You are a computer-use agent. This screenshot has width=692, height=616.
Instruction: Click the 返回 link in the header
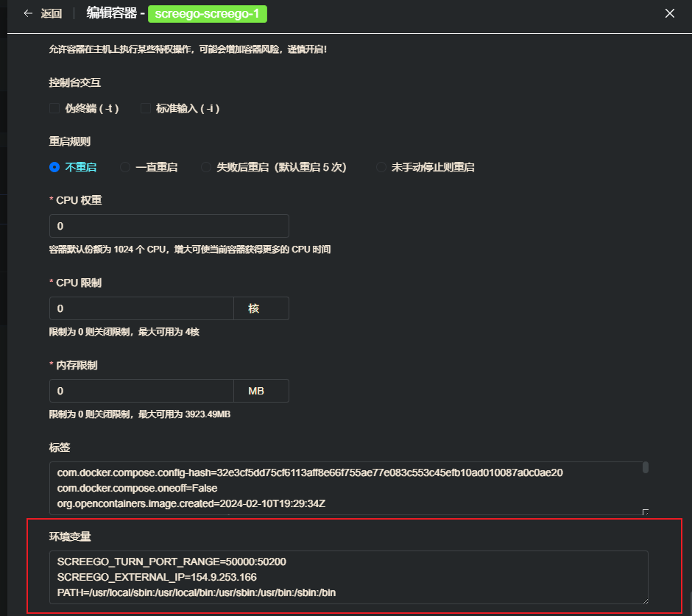[50, 13]
